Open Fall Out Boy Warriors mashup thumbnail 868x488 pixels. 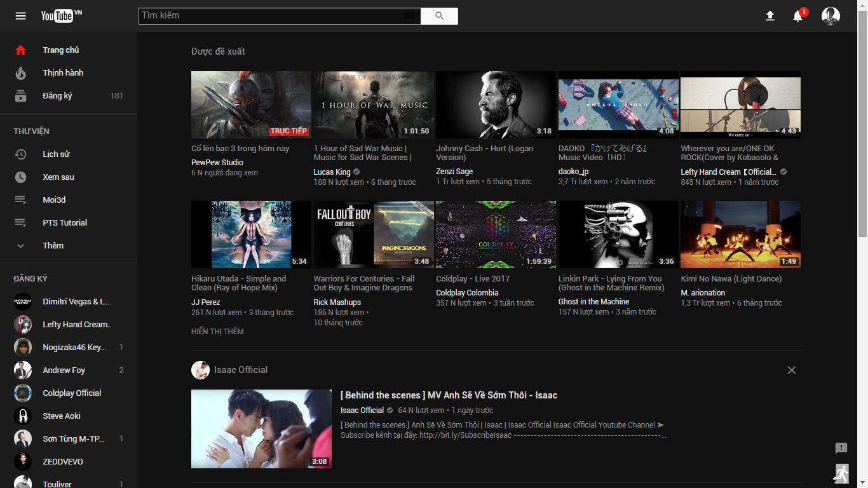[x=374, y=234]
